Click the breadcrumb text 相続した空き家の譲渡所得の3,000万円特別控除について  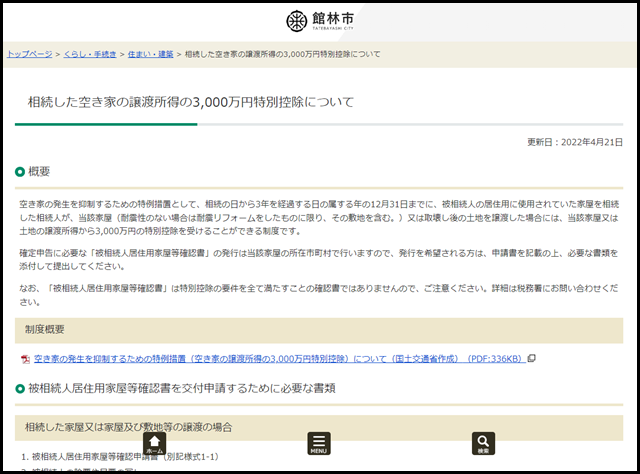(282, 54)
